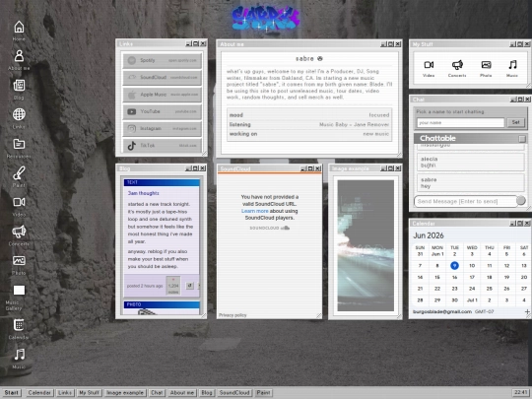
Task: Open the Music note icon in sidebar
Action: point(19,355)
